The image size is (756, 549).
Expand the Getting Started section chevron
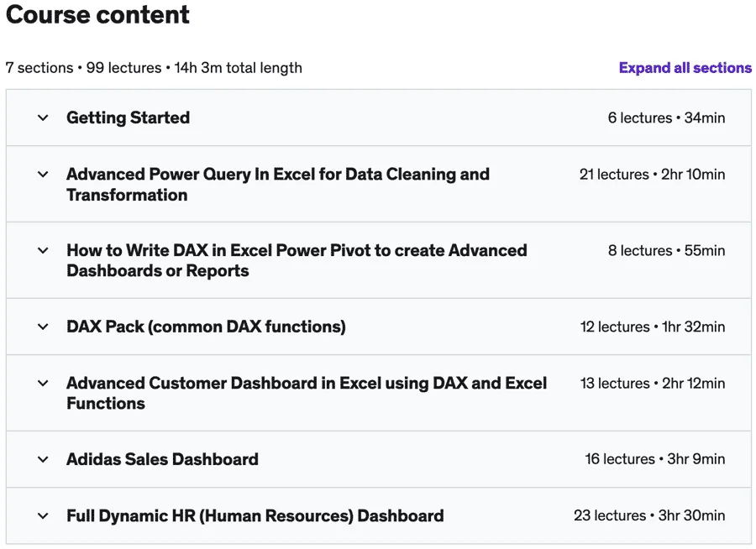tap(43, 118)
